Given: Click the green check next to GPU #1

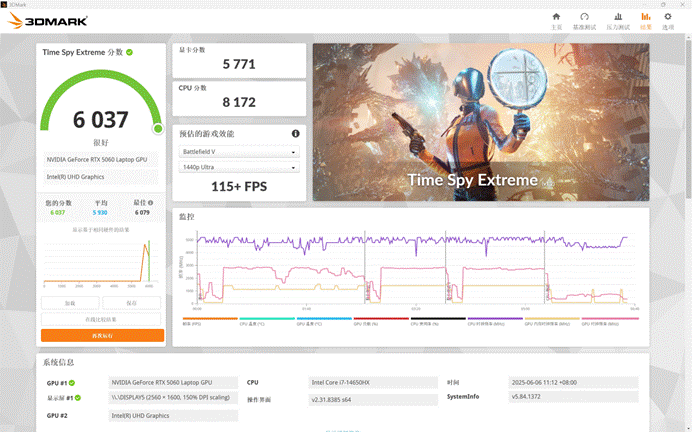Looking at the screenshot, I should pos(72,383).
